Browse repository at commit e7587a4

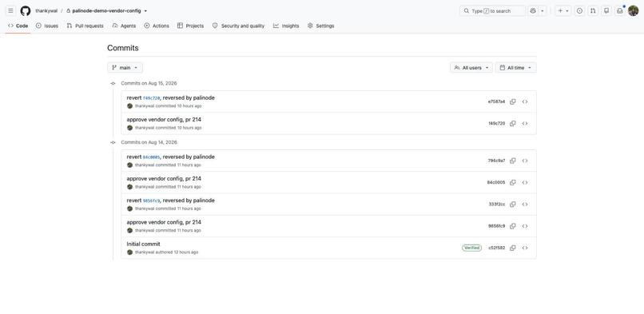(x=525, y=101)
